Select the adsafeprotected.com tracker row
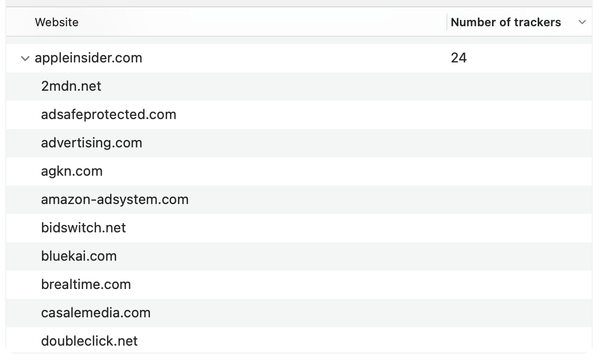Viewport: 599px width, 364px height. pos(109,115)
